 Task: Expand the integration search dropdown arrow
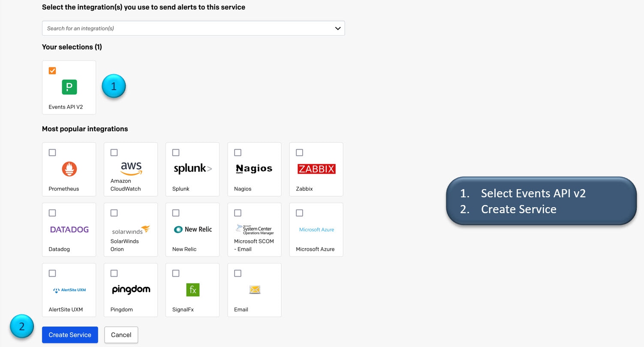pyautogui.click(x=338, y=28)
